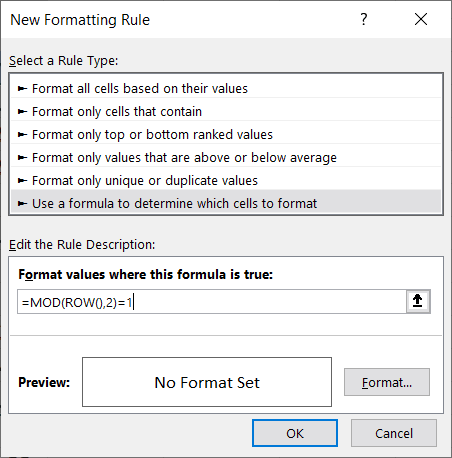Image resolution: width=452 pixels, height=458 pixels.
Task: Choose Format only values above or below average
Action: (226, 158)
